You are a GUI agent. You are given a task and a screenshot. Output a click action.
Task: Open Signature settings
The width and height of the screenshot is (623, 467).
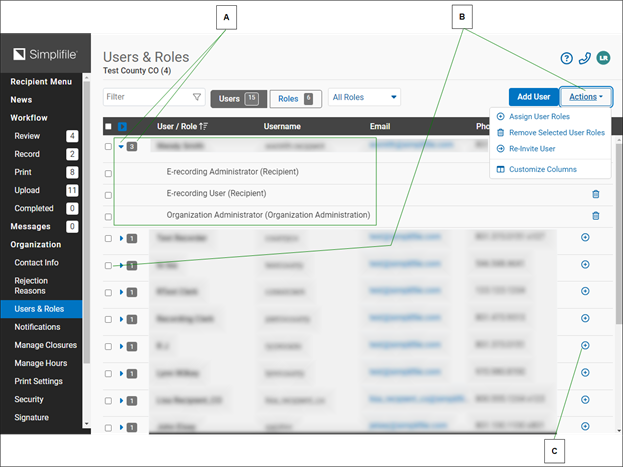32,417
